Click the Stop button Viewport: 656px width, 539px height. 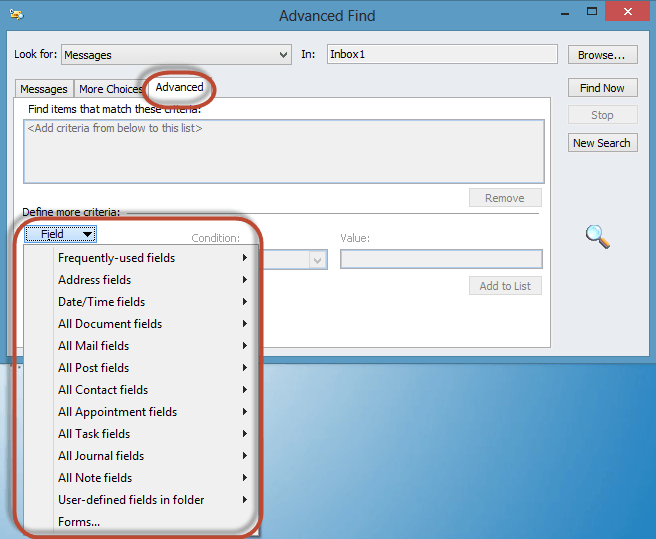(x=602, y=115)
